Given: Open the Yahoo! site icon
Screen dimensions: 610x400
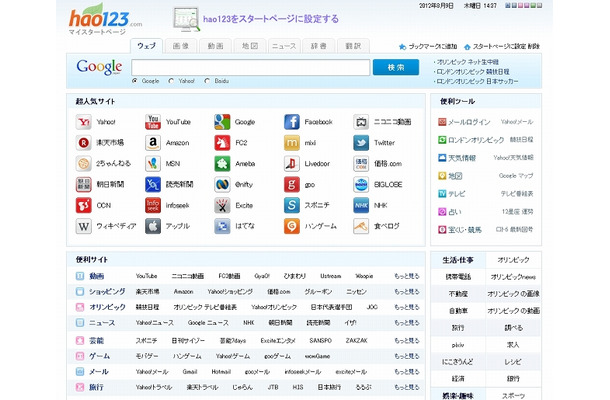Looking at the screenshot, I should click(x=83, y=122).
